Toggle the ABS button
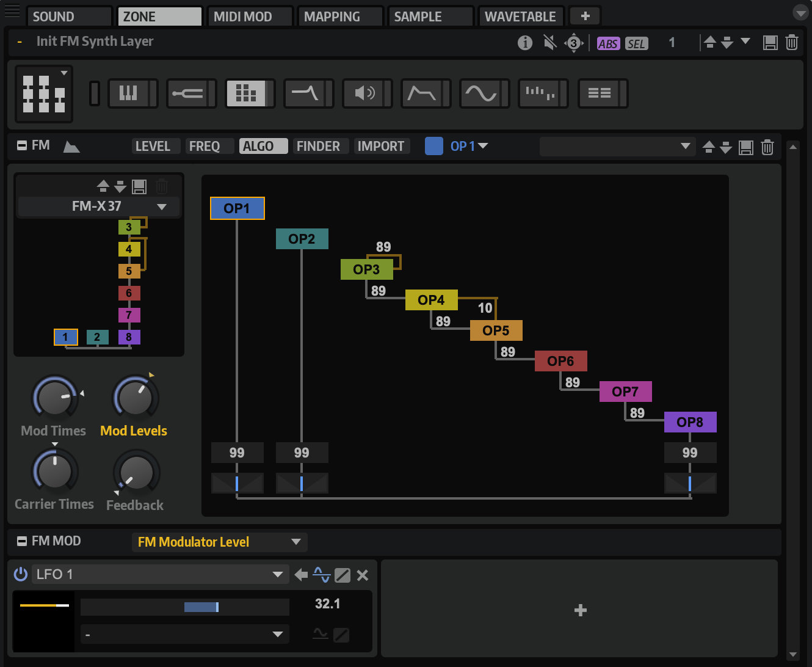This screenshot has width=812, height=667. [x=607, y=43]
